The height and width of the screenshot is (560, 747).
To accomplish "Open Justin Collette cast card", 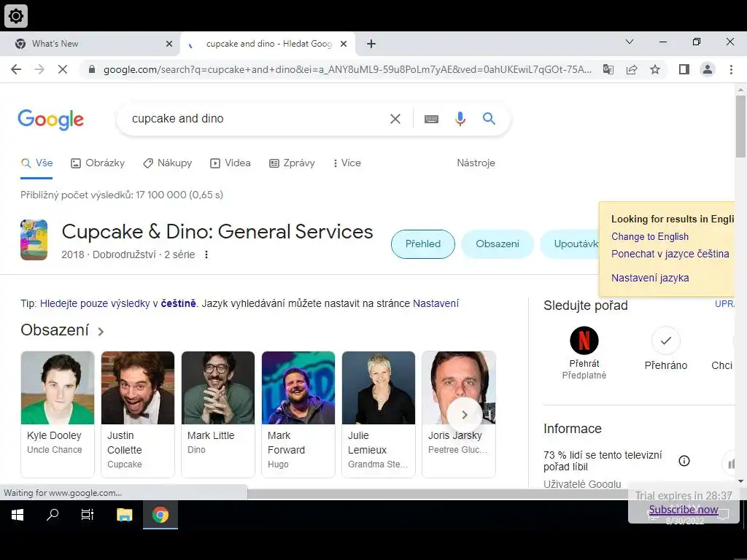I will tap(138, 414).
